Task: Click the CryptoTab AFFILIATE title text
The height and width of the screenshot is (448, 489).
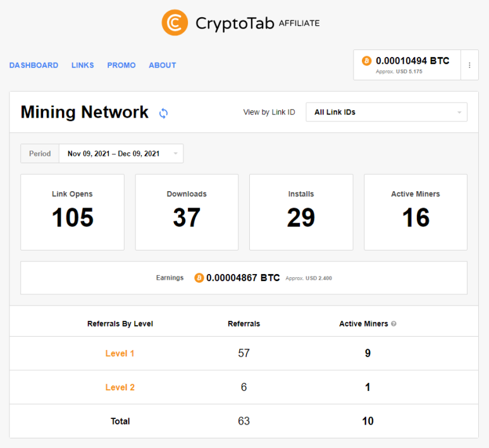Action: (x=257, y=23)
